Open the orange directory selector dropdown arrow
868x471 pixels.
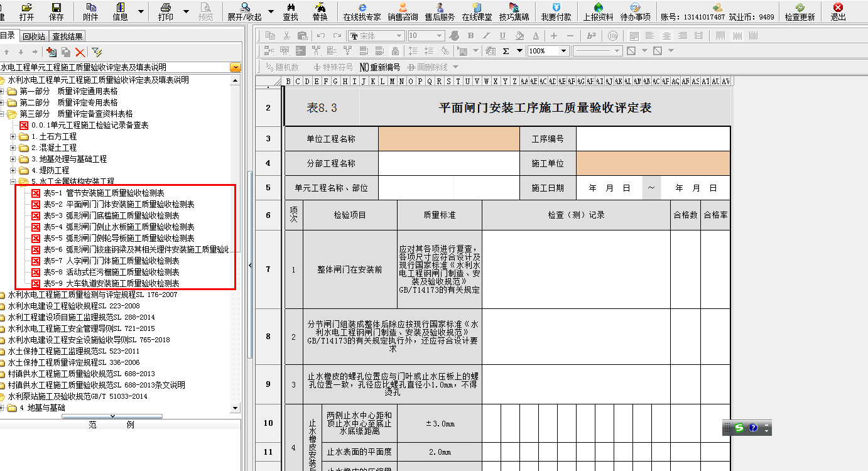click(x=235, y=67)
